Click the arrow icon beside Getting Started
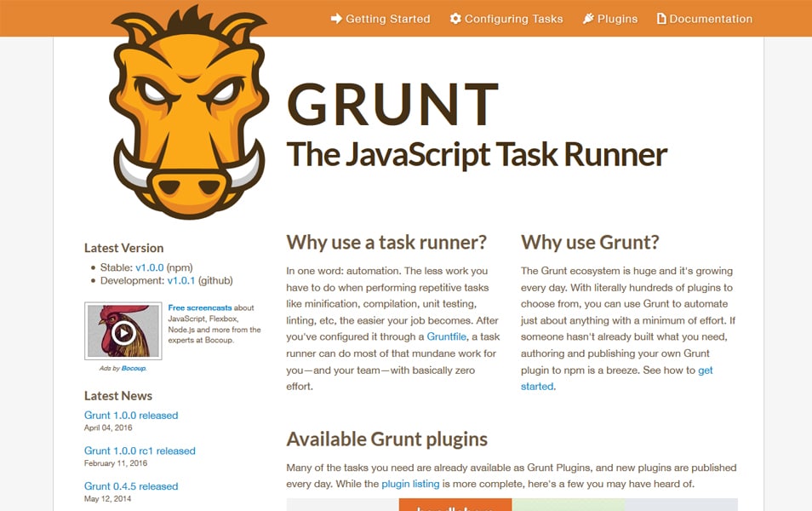812x511 pixels. click(x=336, y=19)
